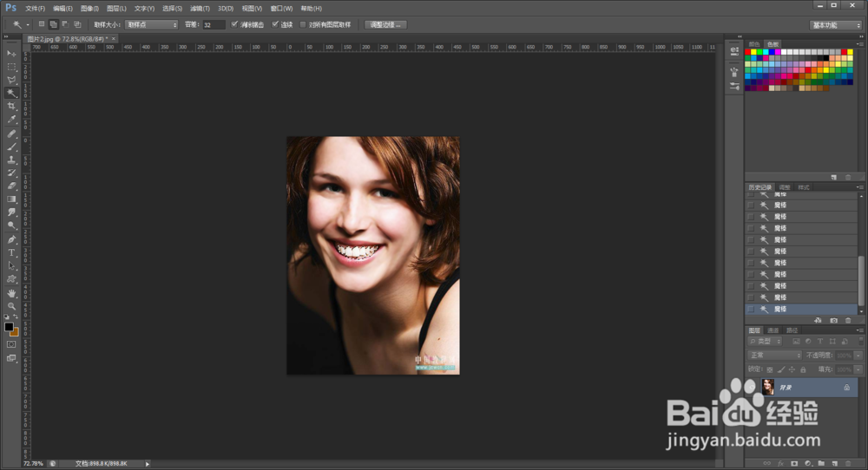Open 基本功能 workspace dropdown
868x470 pixels.
tap(836, 25)
